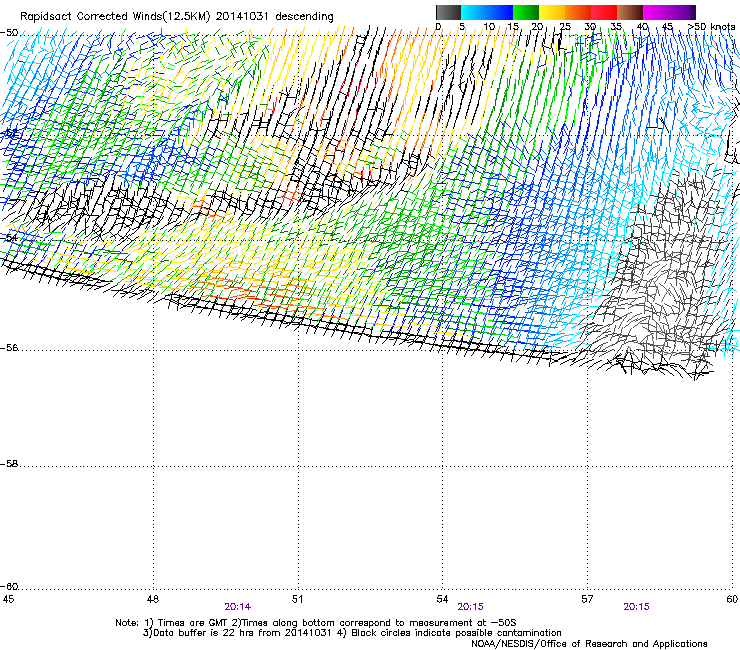740x650 pixels.
Task: Select the yellow 20-25 knots legend swatch
Action: click(552, 12)
